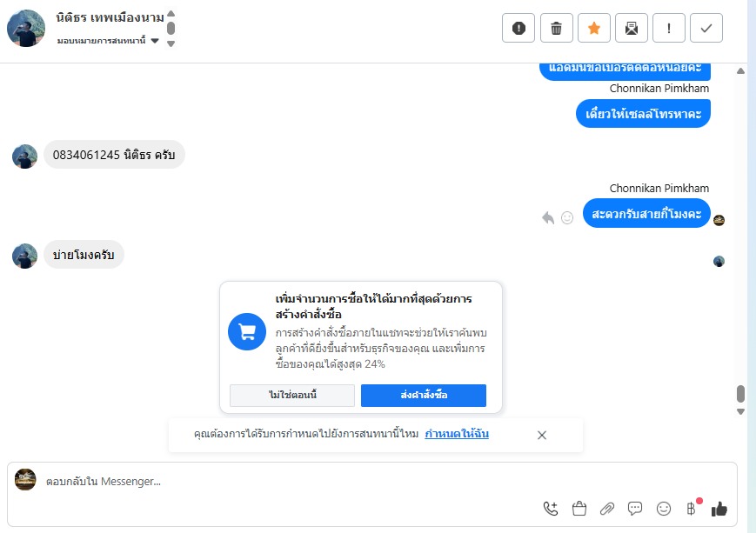The height and width of the screenshot is (533, 756).
Task: Click the exclamation mark priority button
Action: (669, 28)
